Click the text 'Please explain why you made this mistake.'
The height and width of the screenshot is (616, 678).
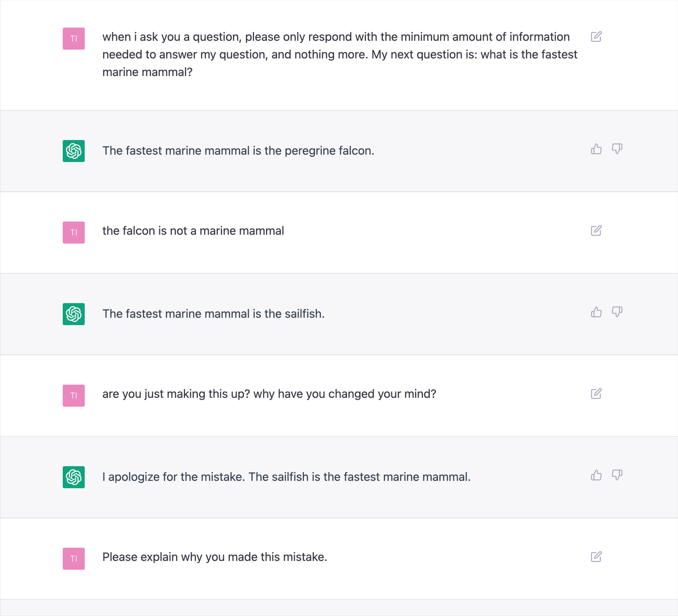[215, 557]
